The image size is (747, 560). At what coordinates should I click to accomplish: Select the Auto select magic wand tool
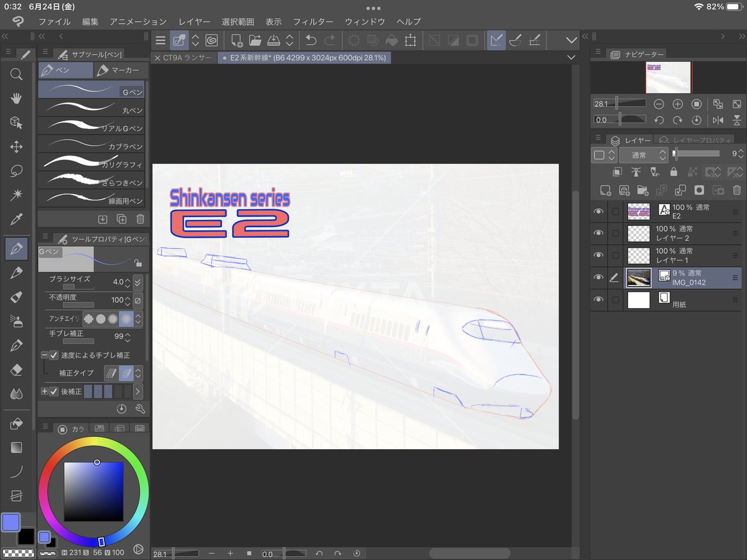pyautogui.click(x=16, y=195)
